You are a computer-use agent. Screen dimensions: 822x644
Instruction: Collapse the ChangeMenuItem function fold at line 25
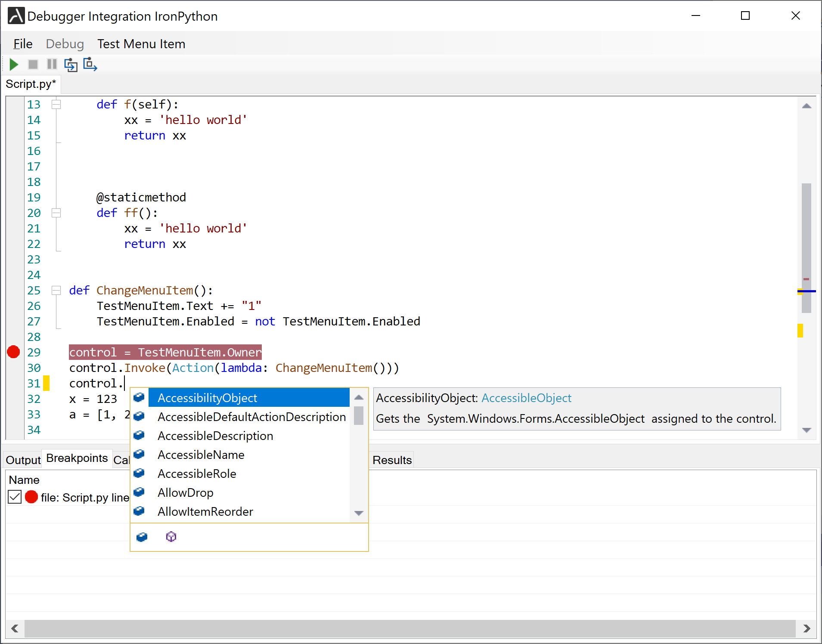click(x=56, y=290)
